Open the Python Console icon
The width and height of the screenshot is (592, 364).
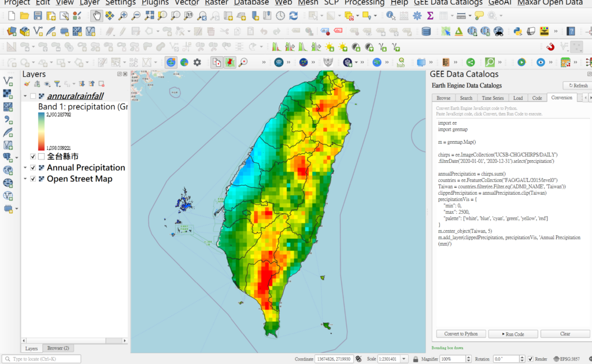pyautogui.click(x=517, y=31)
